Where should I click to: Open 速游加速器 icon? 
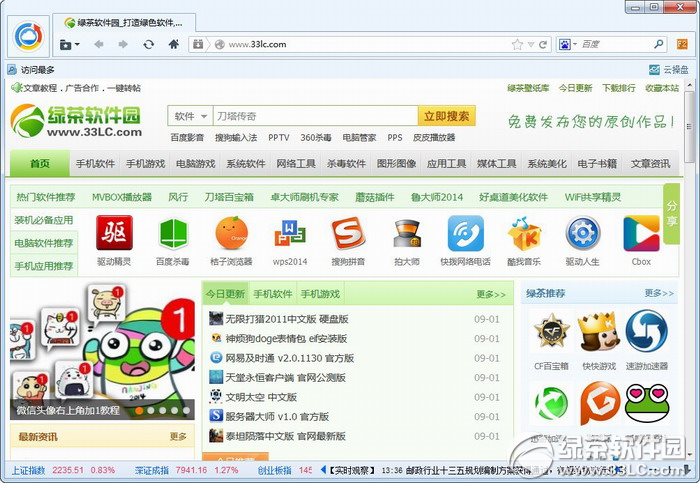[646, 331]
